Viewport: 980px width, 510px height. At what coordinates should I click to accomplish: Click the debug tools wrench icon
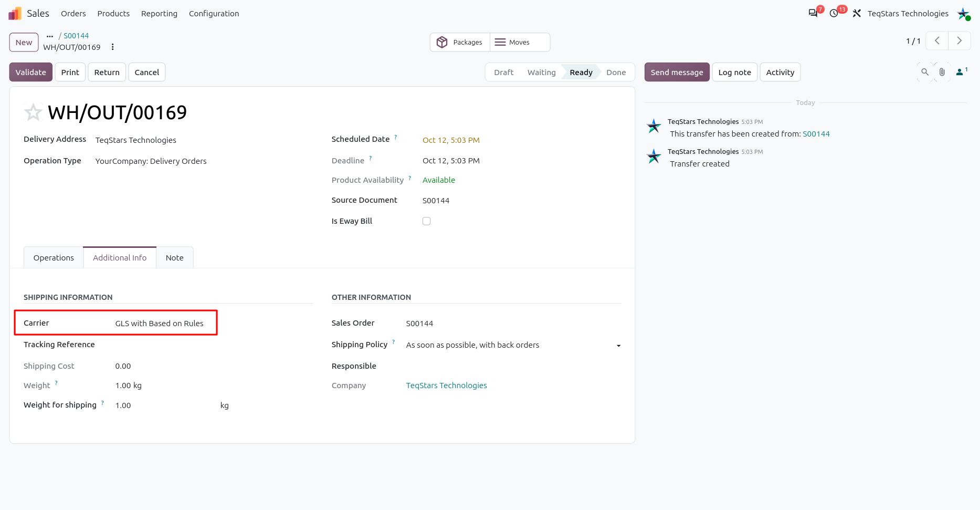(857, 14)
